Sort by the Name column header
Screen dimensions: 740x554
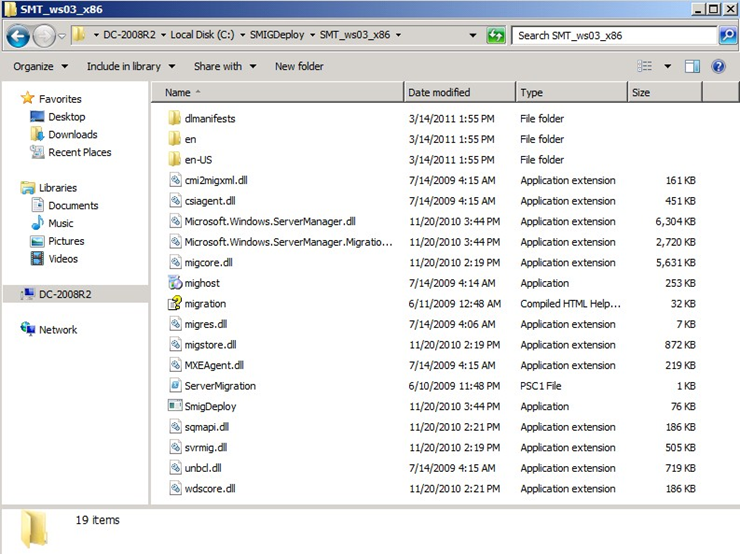click(278, 92)
